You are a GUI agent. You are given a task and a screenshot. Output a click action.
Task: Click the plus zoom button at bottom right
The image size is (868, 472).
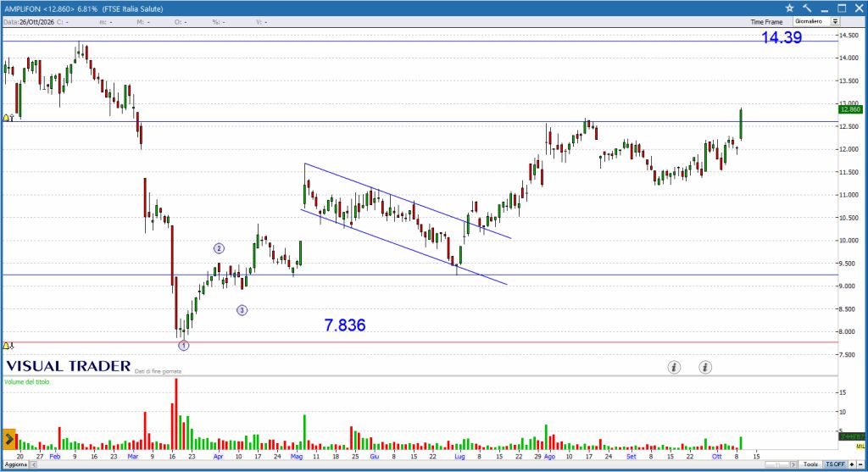click(x=853, y=465)
